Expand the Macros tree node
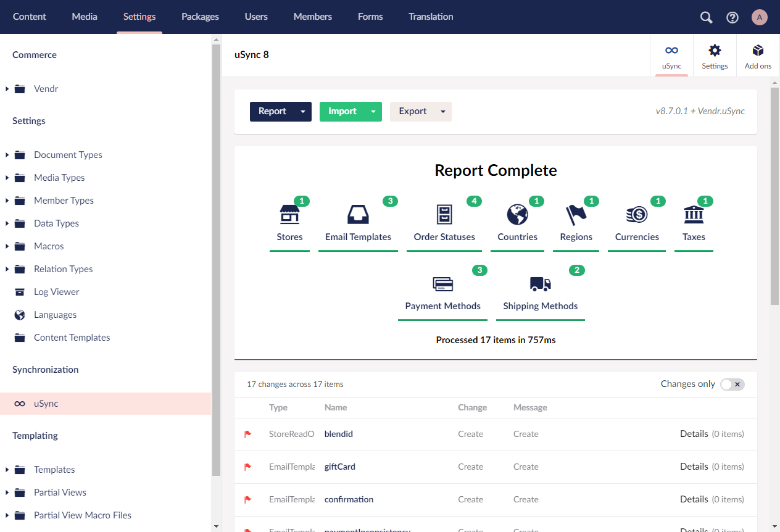780x532 pixels. coord(7,246)
